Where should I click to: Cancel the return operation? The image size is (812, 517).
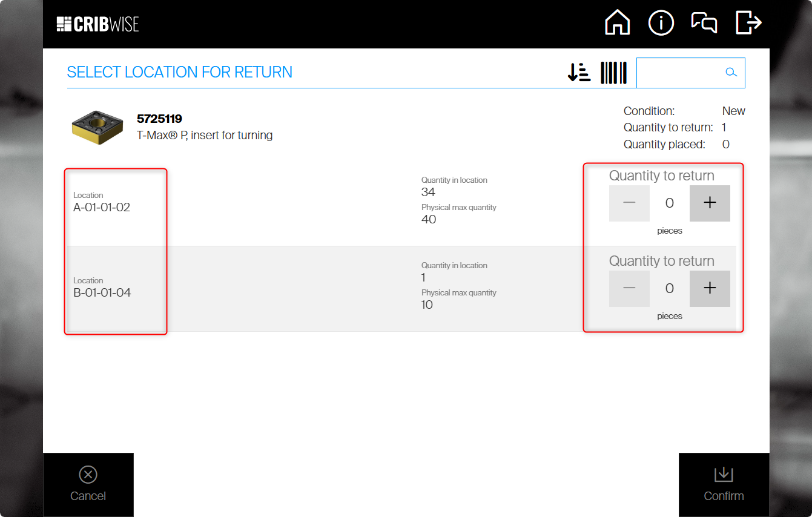coord(88,484)
